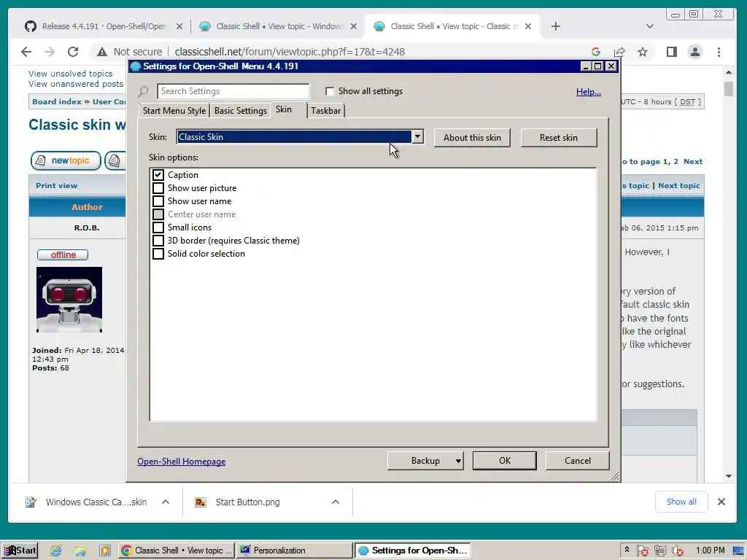Switch to Start Menu Style tab

click(x=174, y=111)
